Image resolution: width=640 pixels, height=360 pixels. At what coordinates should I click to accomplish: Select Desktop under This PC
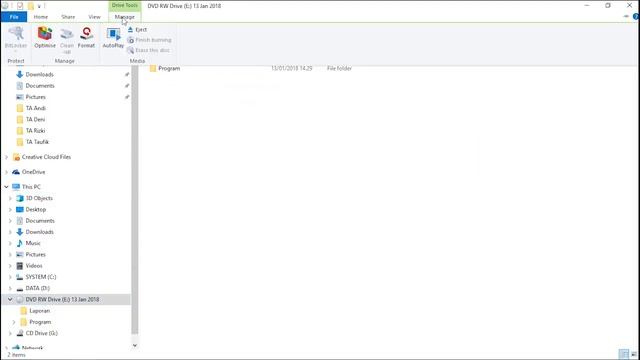[36, 209]
